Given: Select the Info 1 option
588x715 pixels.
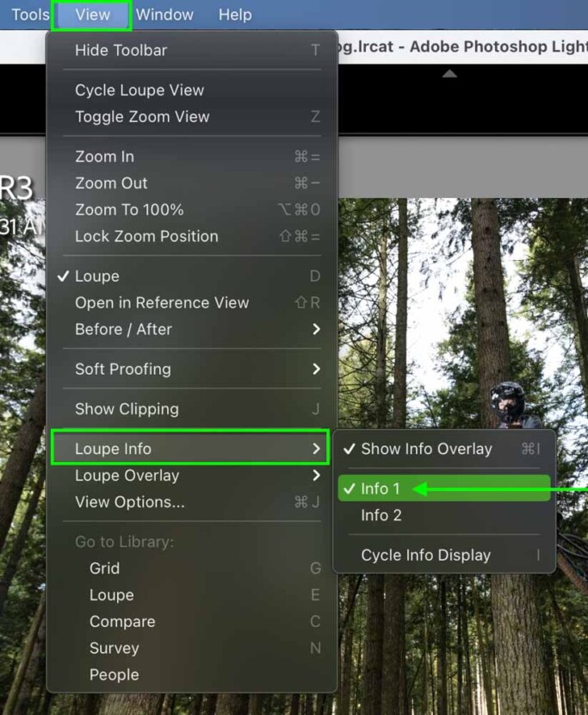Looking at the screenshot, I should 444,488.
